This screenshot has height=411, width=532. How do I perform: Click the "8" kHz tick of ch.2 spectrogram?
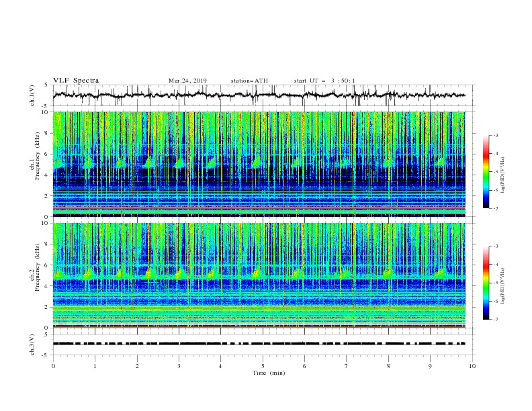point(47,244)
